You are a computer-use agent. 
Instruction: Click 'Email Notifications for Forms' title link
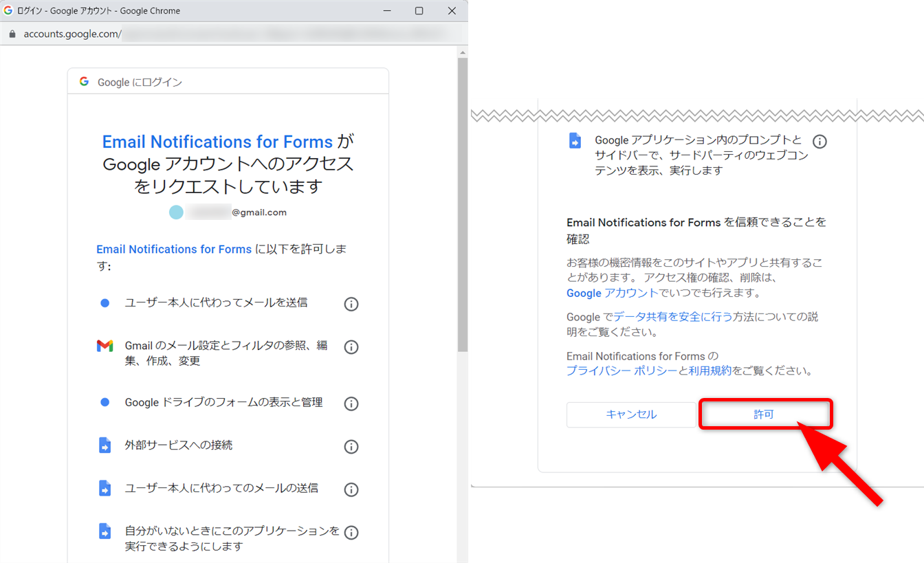[217, 142]
